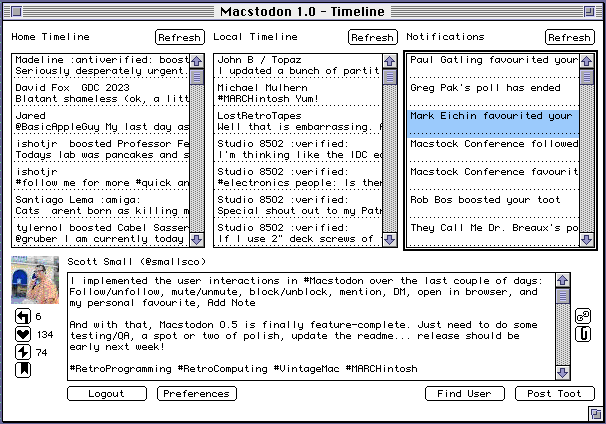
Task: Select Studio 8502 'Special shout out' toot
Action: [x=298, y=205]
